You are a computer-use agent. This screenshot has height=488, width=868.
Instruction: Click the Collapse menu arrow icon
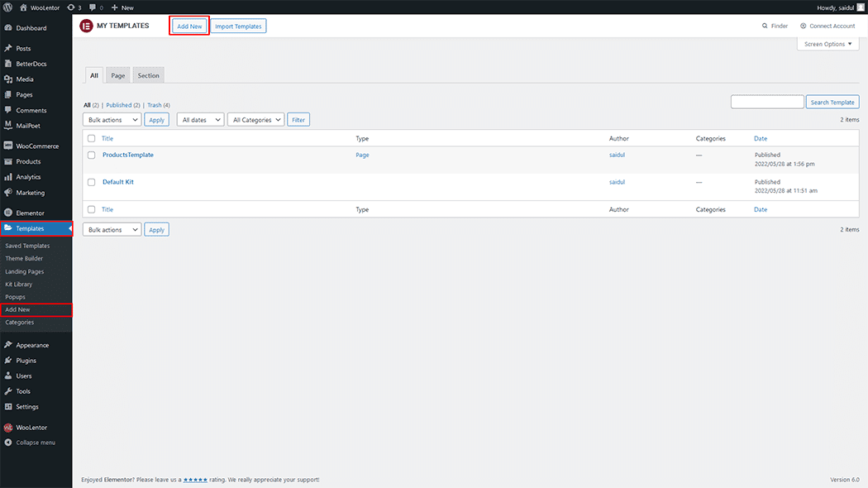tap(8, 443)
